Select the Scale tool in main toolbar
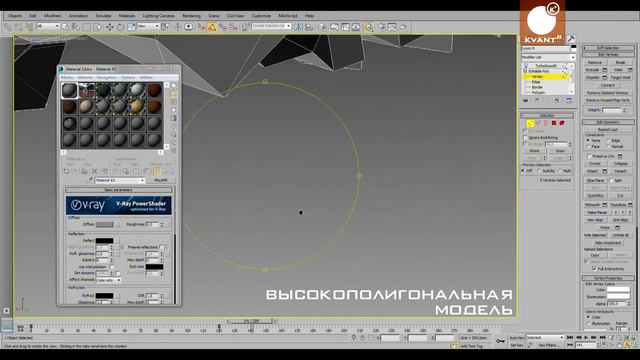 [x=131, y=27]
